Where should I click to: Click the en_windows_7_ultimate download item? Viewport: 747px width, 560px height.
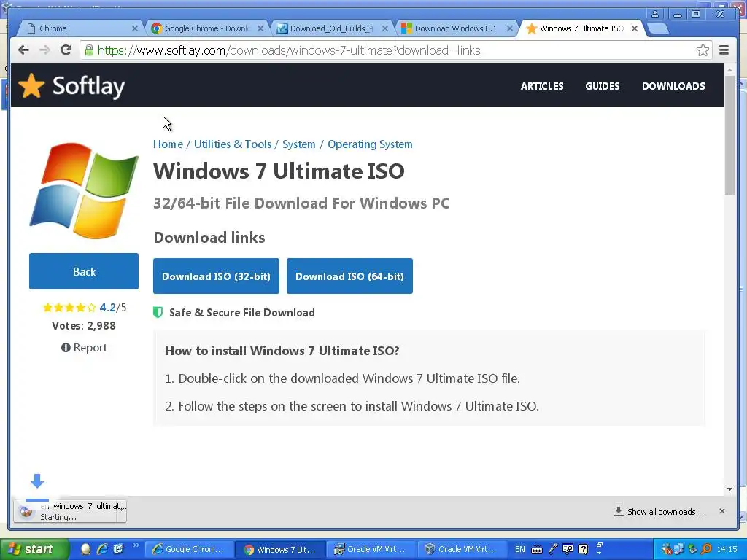pyautogui.click(x=69, y=511)
